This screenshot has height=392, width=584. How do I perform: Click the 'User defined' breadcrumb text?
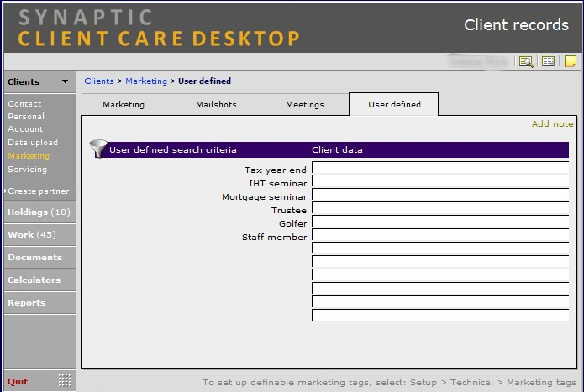[x=204, y=81]
